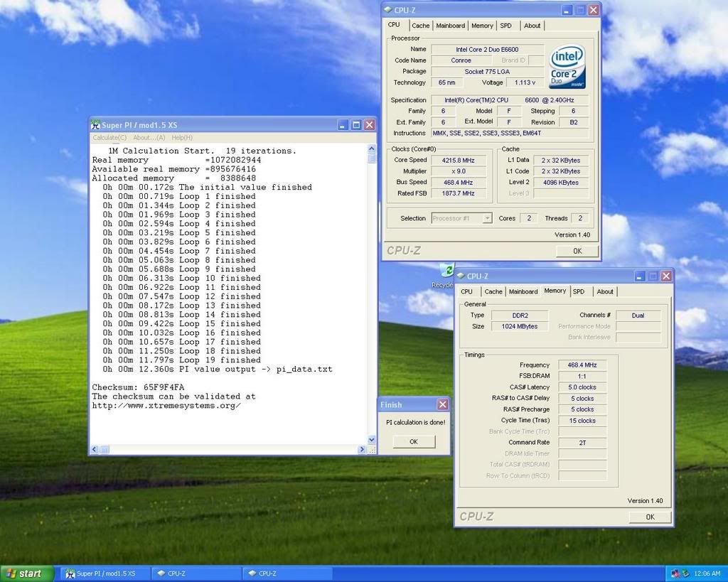The height and width of the screenshot is (582, 728).
Task: Switch to the Cache tab in CPU-Z
Action: pos(421,26)
